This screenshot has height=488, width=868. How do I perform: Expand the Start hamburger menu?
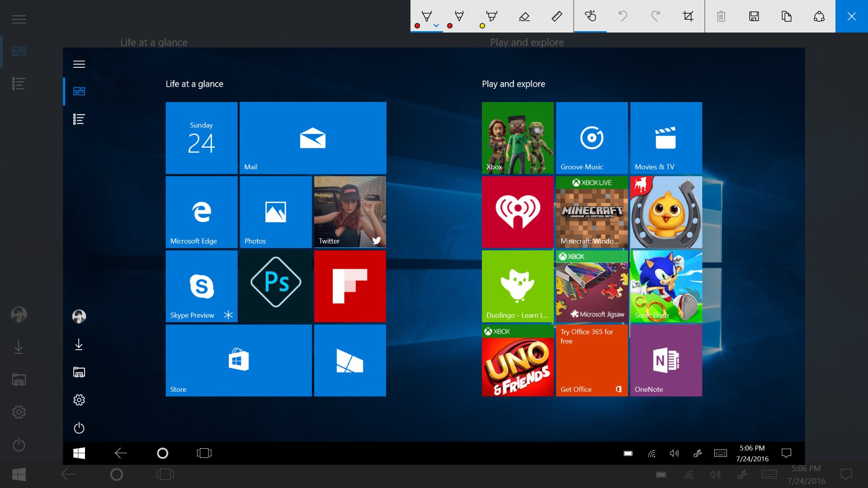click(x=79, y=64)
